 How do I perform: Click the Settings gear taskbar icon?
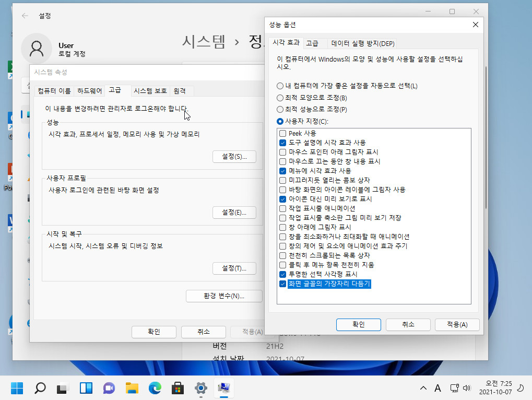pos(201,388)
